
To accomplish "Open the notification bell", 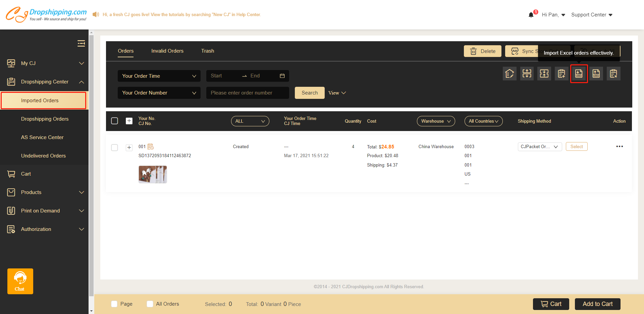I will click(x=531, y=15).
